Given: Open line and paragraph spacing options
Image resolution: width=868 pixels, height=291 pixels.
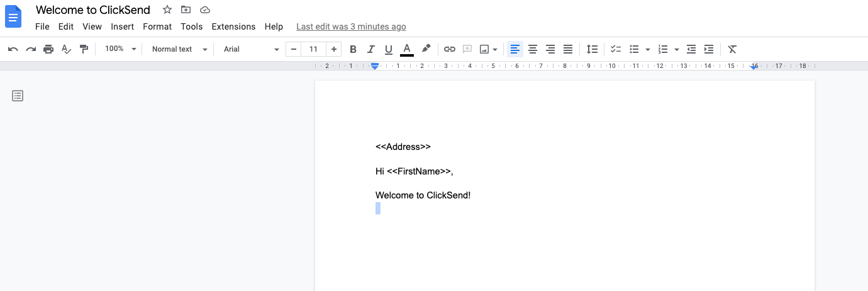Looking at the screenshot, I should pos(592,49).
